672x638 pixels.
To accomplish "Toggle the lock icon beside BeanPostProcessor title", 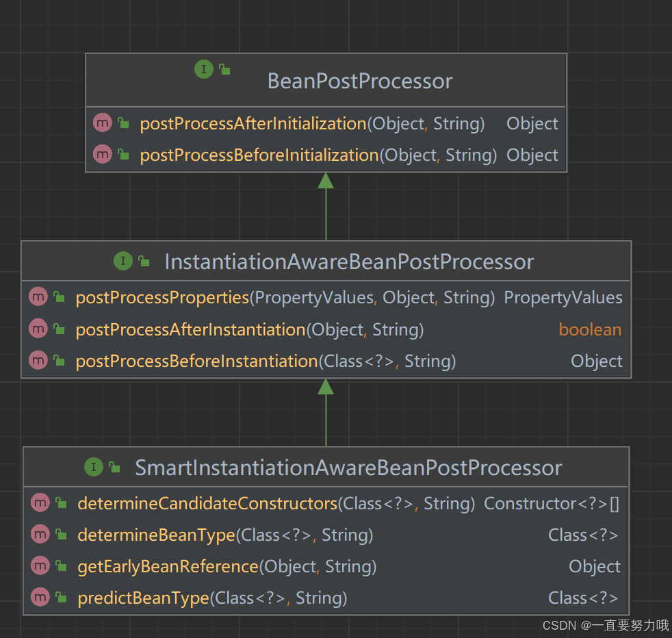I will 223,68.
